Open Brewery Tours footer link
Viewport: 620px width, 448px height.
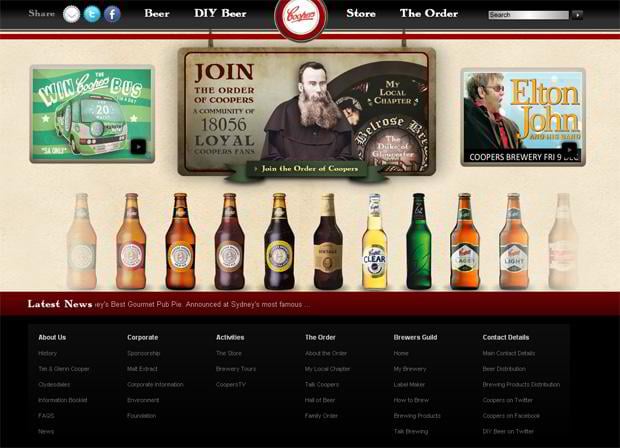click(x=236, y=369)
